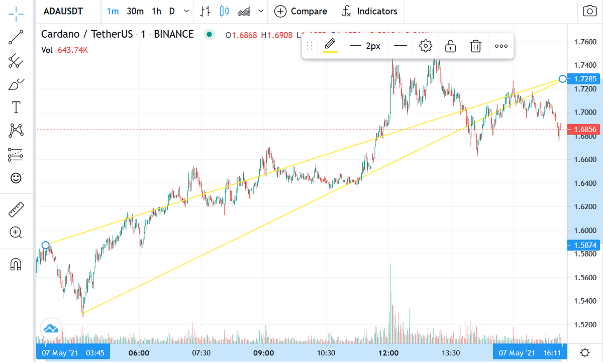This screenshot has width=603, height=364.
Task: Select area chart type
Action: [x=244, y=11]
